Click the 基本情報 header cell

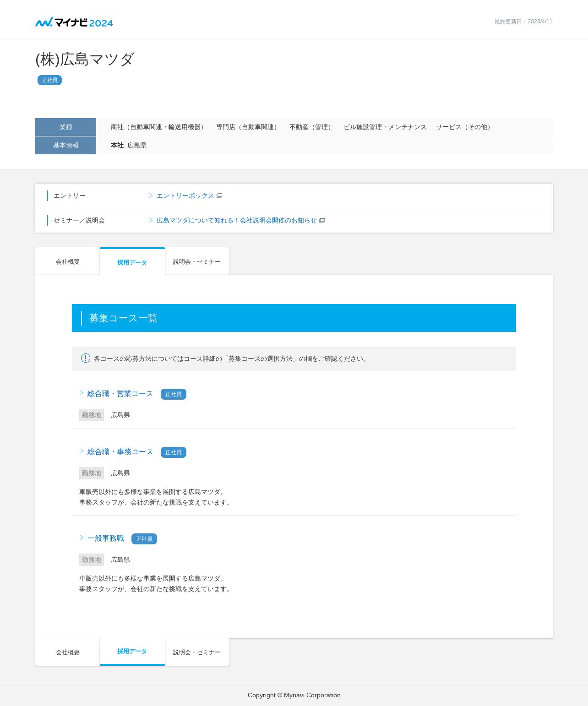tap(65, 145)
